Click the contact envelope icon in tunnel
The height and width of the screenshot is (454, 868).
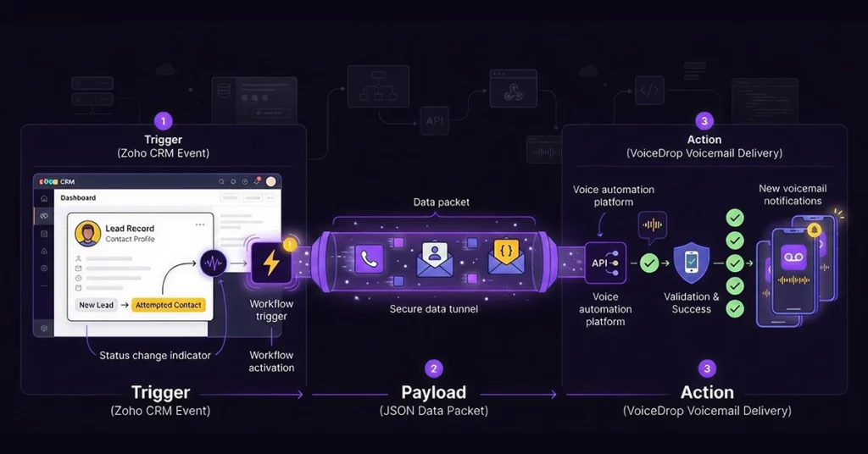[x=435, y=258]
